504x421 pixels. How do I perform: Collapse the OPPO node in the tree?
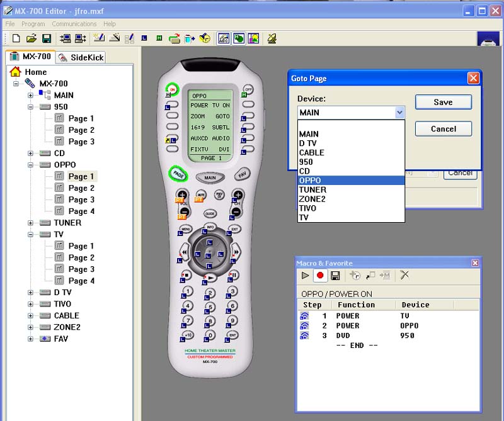[30, 165]
